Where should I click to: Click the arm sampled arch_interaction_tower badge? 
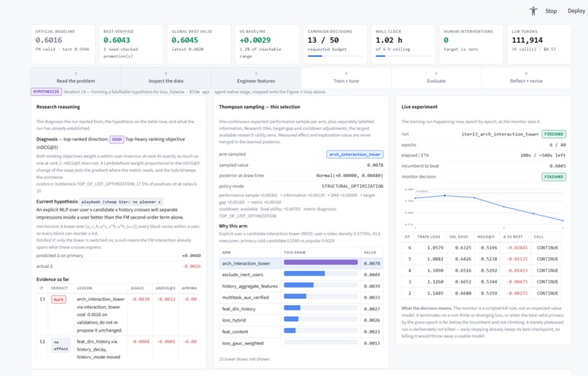coord(355,154)
